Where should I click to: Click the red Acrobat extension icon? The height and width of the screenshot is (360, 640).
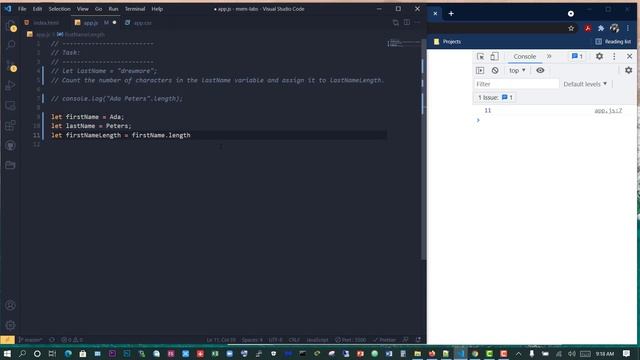(x=588, y=28)
